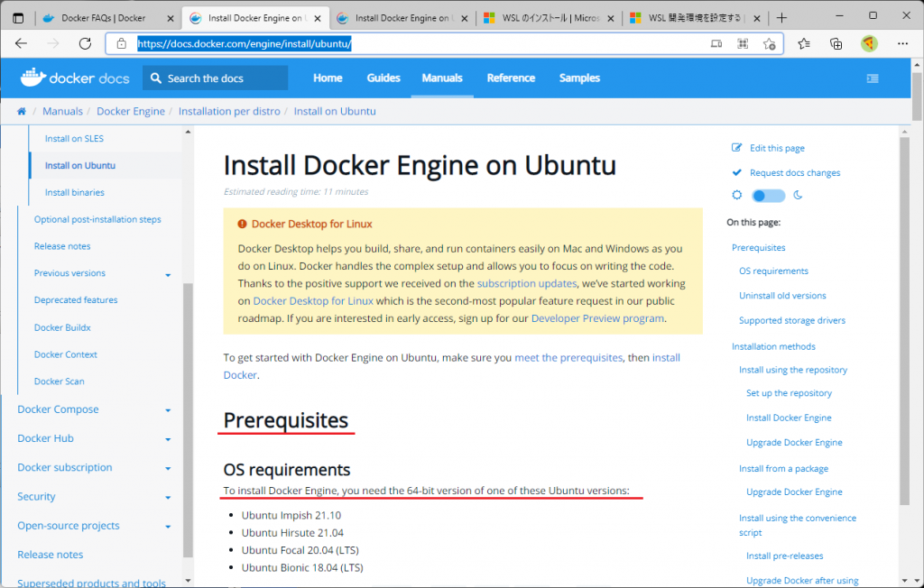Open the subscription updates link
Screen dimensions: 924x588
pos(527,283)
